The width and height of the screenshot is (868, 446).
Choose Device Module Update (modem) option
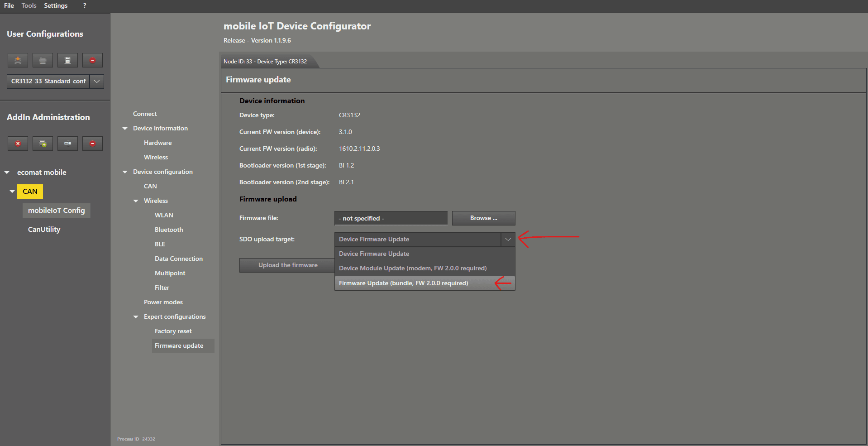pyautogui.click(x=412, y=269)
